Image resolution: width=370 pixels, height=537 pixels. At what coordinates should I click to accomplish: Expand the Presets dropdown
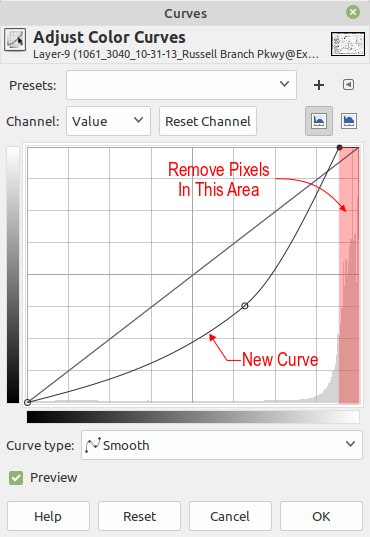tap(181, 85)
